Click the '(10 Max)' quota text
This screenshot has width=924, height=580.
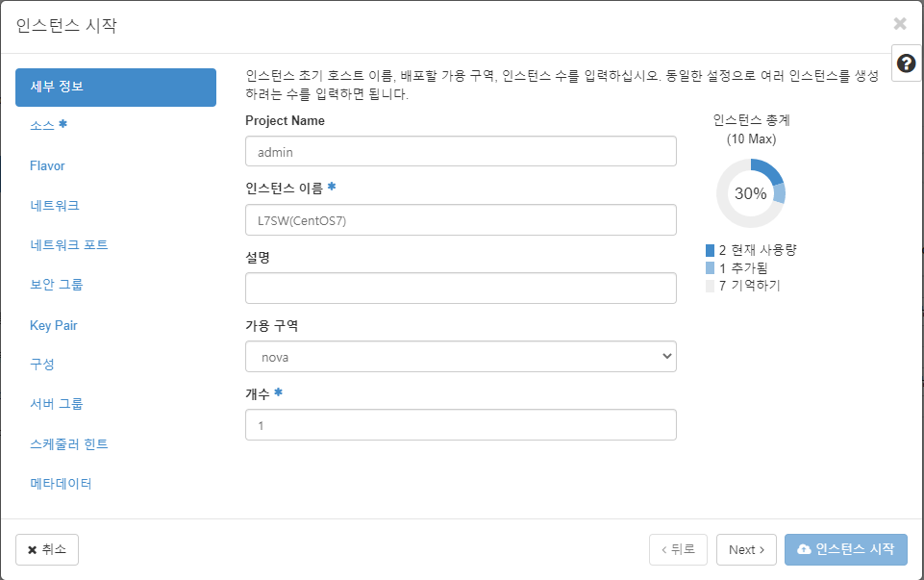coord(751,139)
